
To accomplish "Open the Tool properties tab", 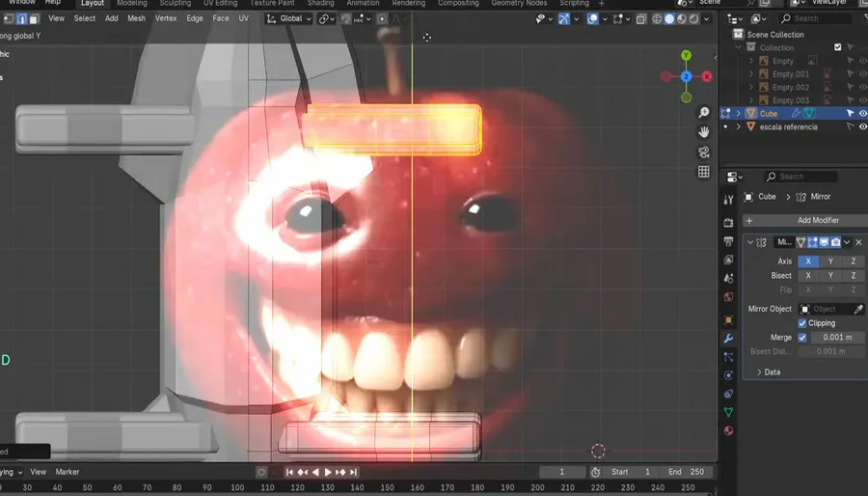I will 728,200.
